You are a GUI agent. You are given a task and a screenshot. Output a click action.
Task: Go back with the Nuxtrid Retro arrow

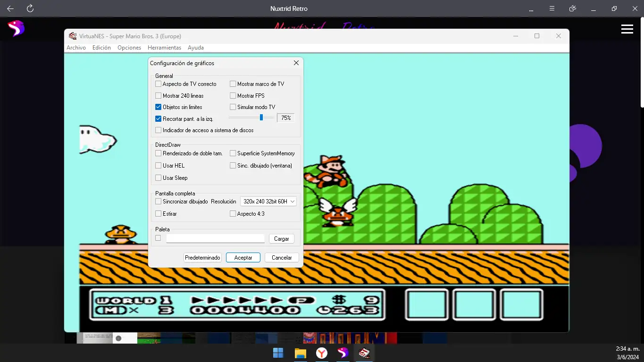tap(10, 8)
